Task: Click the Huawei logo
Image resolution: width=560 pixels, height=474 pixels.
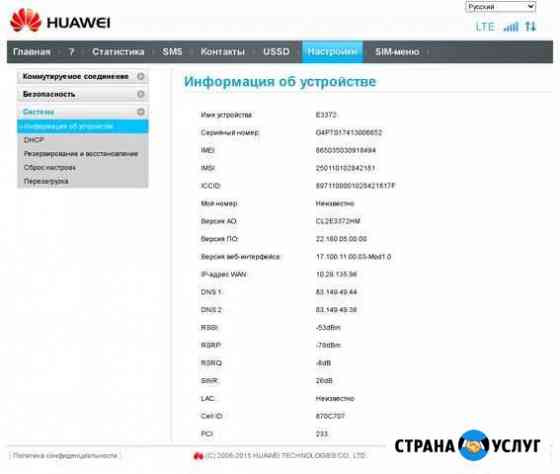Action: [60, 21]
